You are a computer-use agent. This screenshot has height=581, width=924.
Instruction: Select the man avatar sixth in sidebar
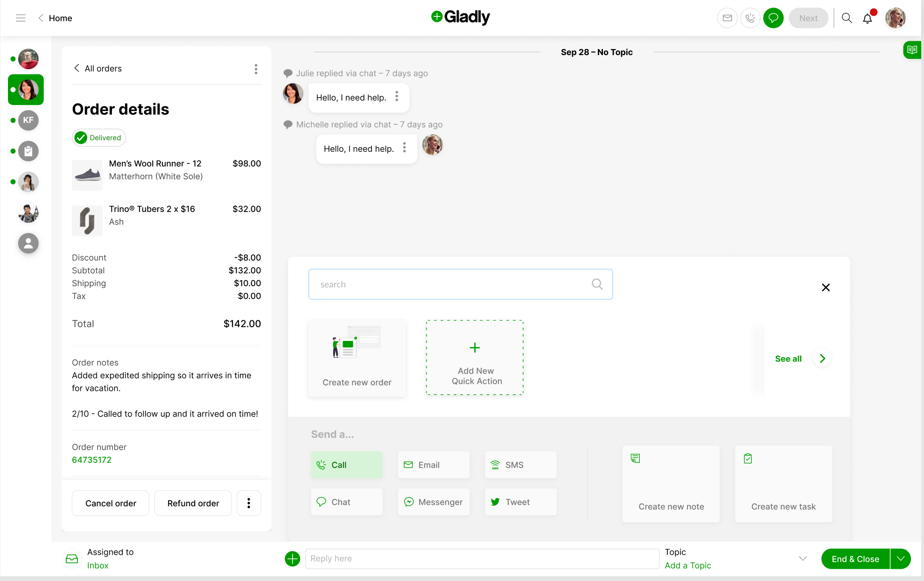click(x=28, y=213)
